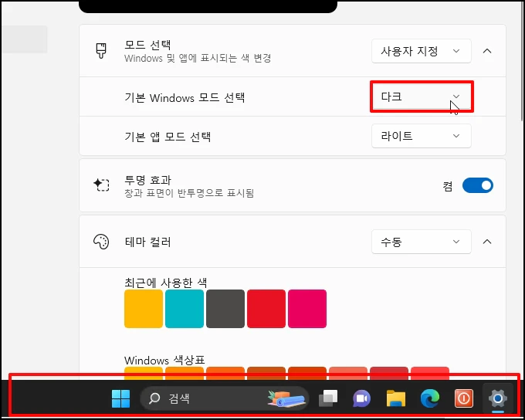The height and width of the screenshot is (420, 525).
Task: Open the 다크 Windows mode dropdown
Action: [x=422, y=97]
